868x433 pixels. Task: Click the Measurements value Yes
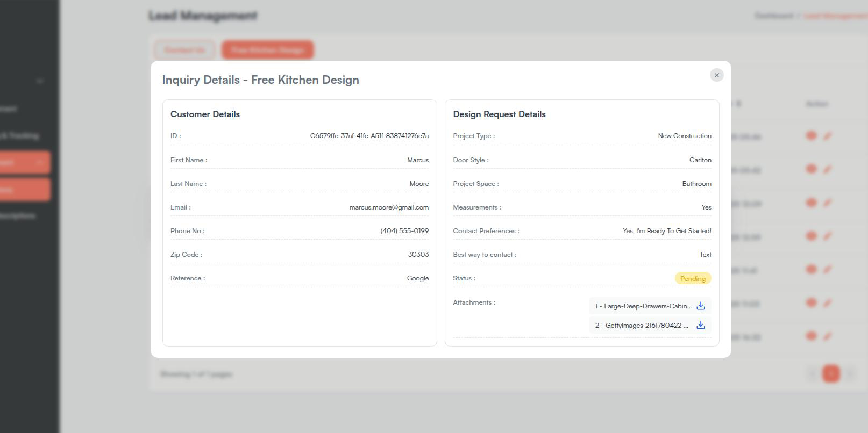pyautogui.click(x=706, y=207)
